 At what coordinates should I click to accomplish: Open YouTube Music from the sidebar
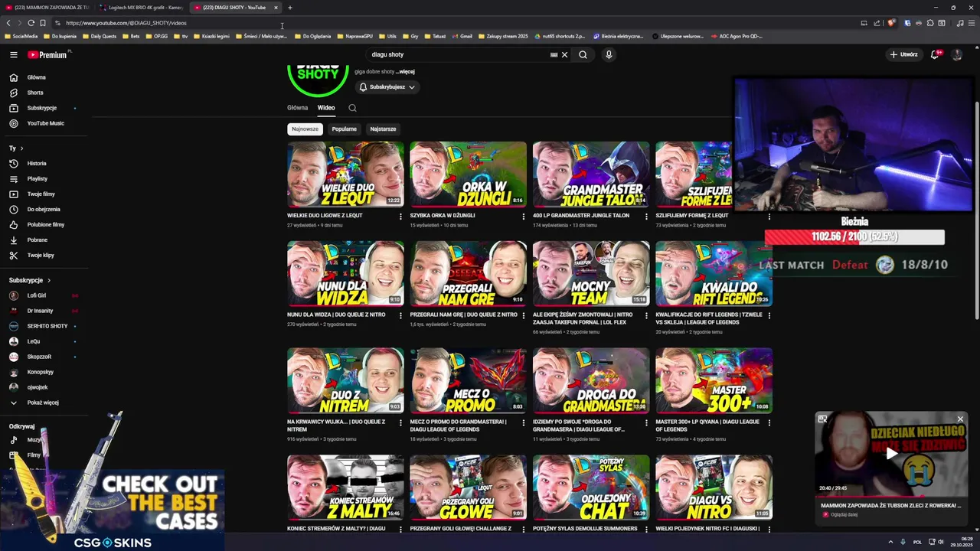click(46, 123)
